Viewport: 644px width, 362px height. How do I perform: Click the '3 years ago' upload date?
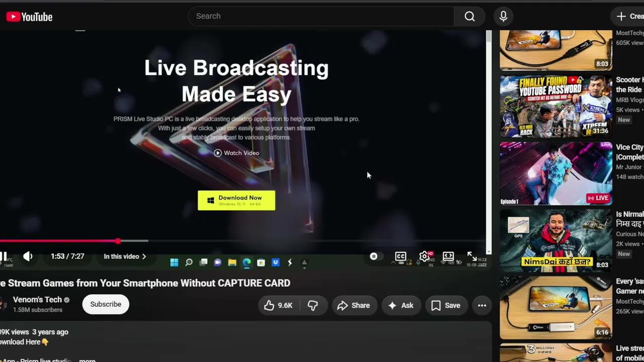click(x=50, y=332)
